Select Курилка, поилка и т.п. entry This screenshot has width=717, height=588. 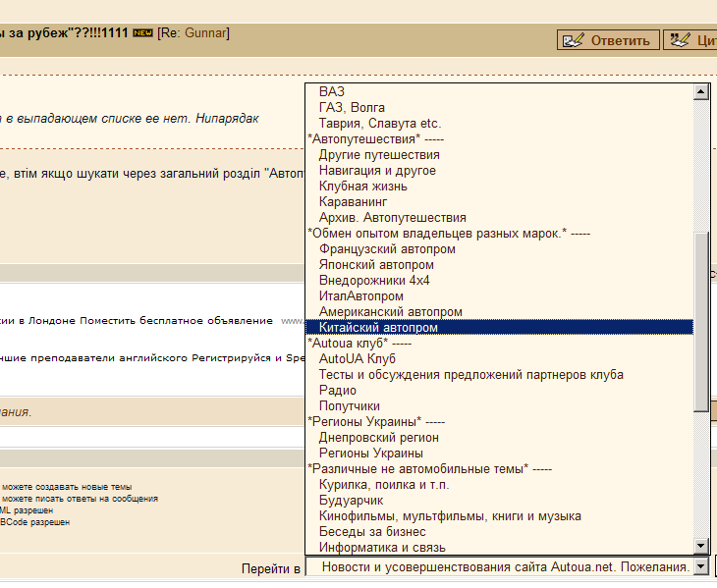click(384, 484)
